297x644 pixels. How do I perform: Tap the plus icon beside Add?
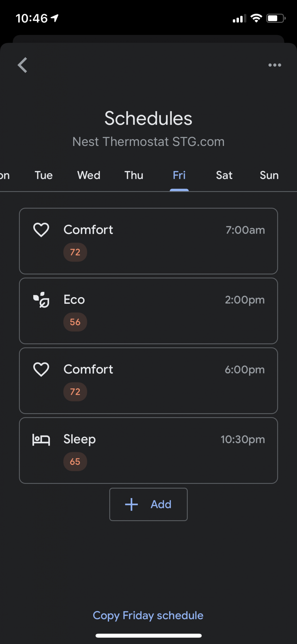click(x=132, y=504)
